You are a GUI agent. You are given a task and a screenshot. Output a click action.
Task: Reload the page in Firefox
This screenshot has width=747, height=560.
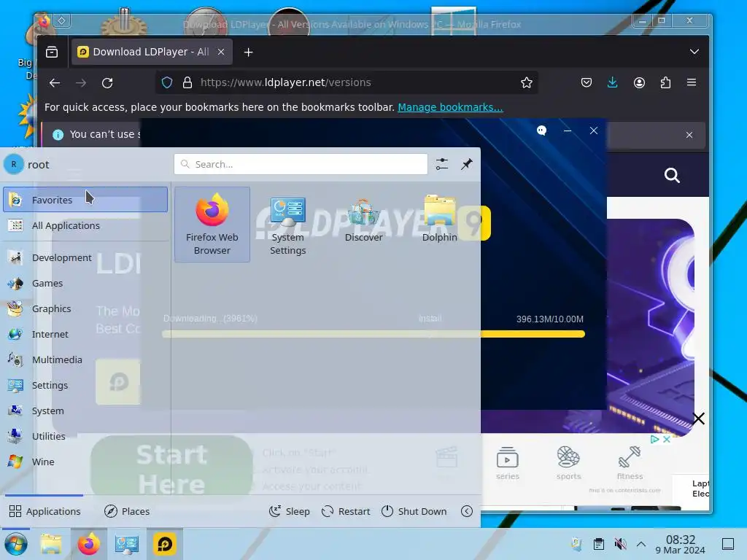(x=107, y=83)
